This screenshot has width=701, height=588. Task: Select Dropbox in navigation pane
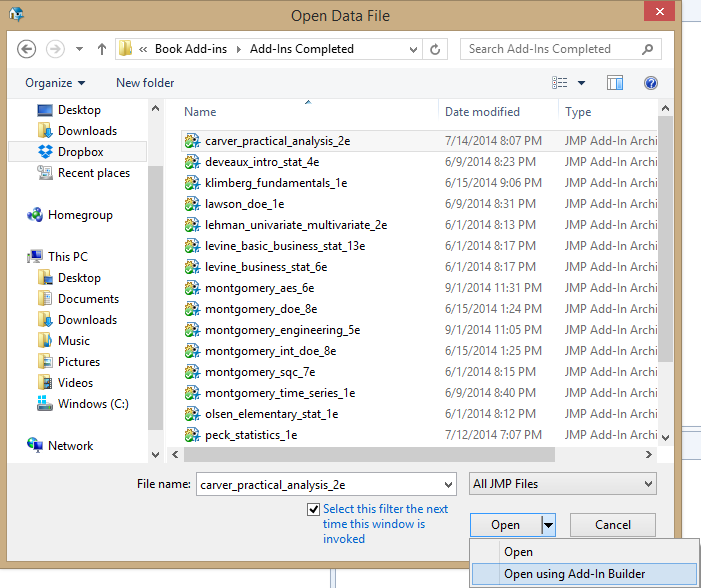pos(77,152)
